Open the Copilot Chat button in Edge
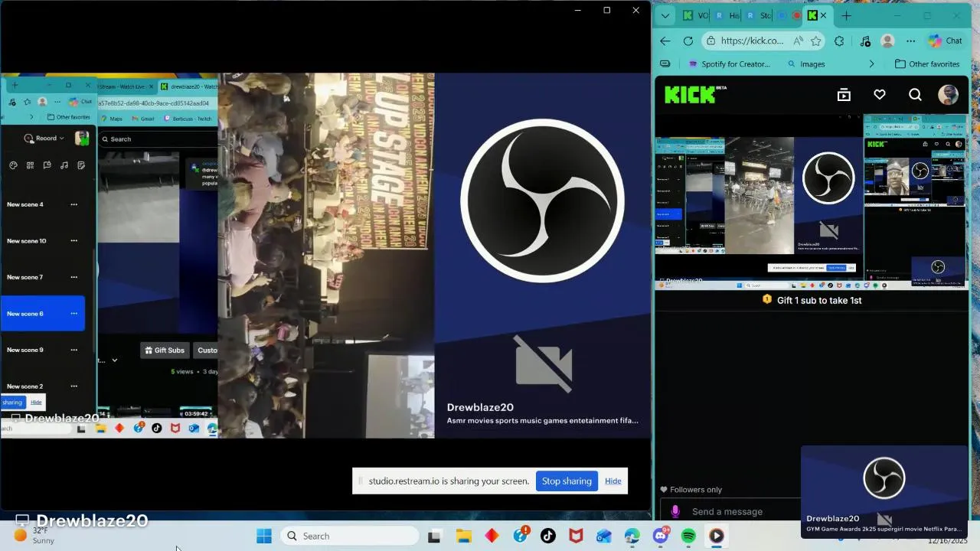 (x=946, y=41)
